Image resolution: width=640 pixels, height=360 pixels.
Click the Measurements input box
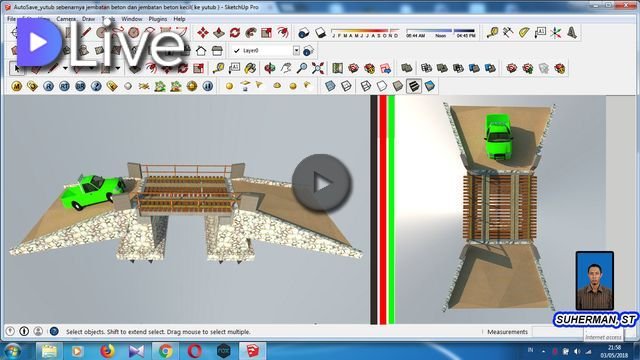558,332
